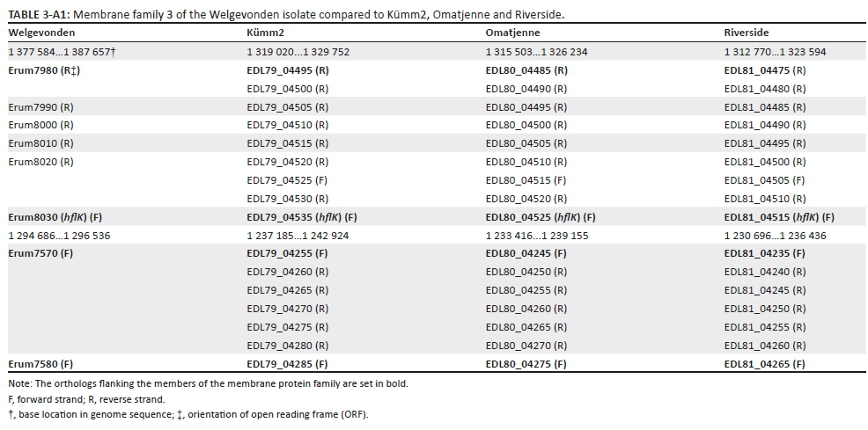Click the EDL81_04505 (F) cell

pos(764,180)
